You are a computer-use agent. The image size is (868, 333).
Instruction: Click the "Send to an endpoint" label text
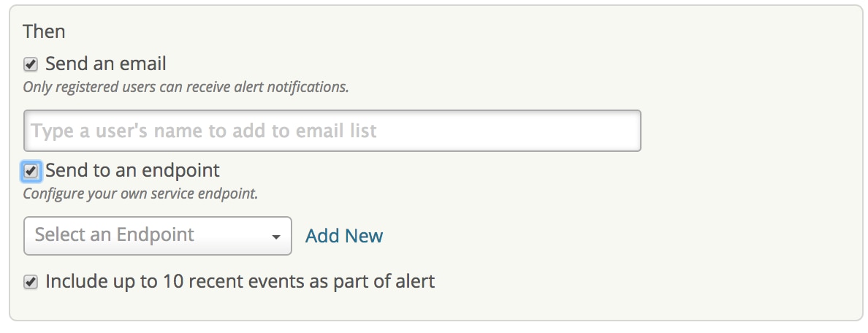[132, 171]
